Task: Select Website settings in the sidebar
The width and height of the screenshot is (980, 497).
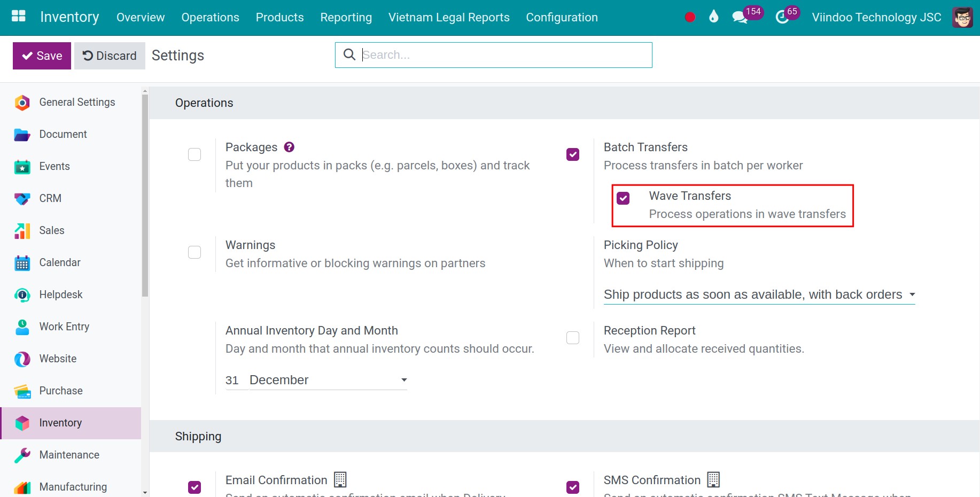Action: pos(71,359)
